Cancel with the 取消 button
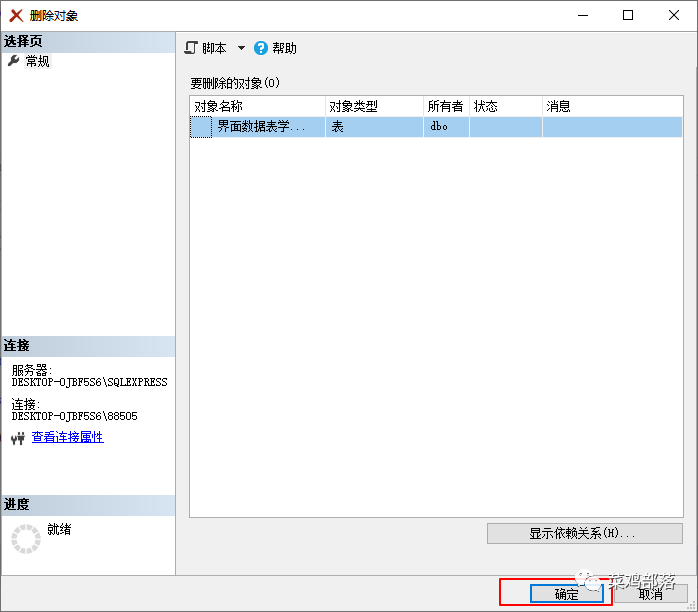 point(650,594)
